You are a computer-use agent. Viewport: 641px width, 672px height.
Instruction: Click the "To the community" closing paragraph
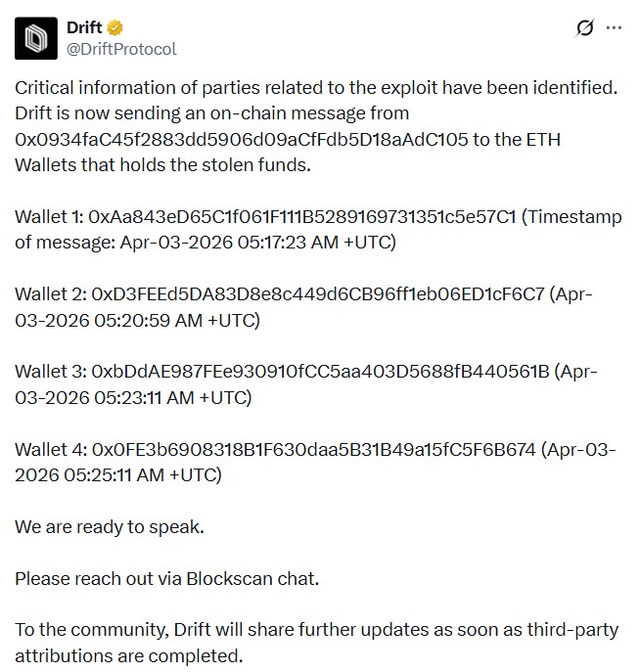point(313,642)
